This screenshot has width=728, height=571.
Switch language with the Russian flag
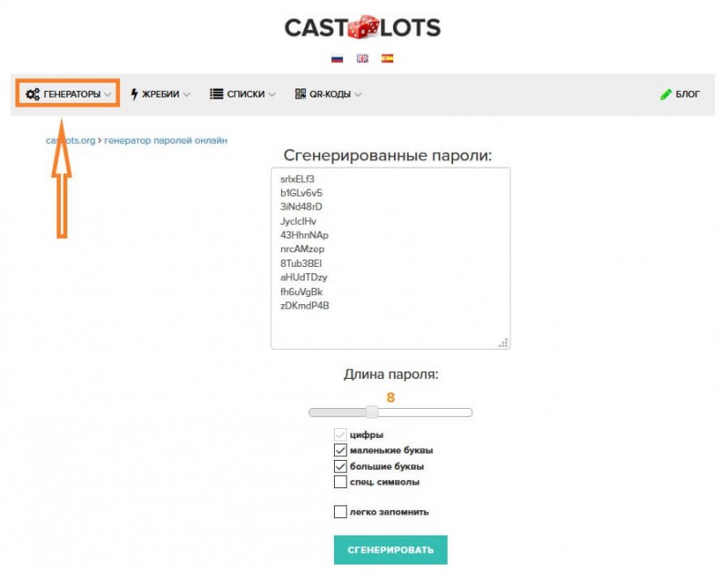(x=337, y=58)
